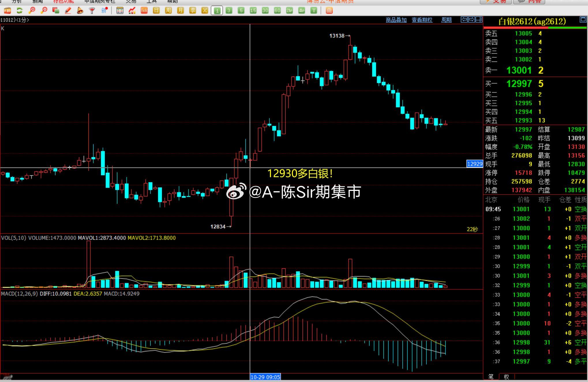Viewport: 588px width, 382px height.
Task: Click the 查看期权 link
Action: coord(422,20)
